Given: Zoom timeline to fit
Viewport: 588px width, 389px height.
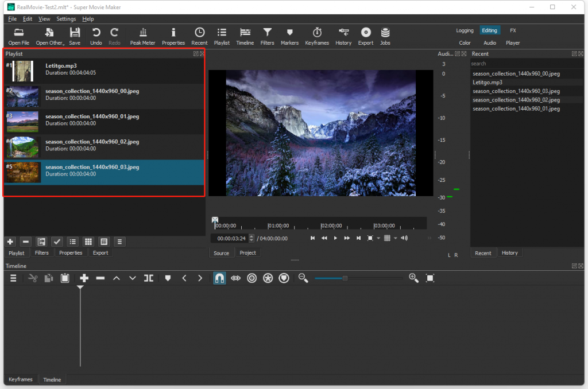Looking at the screenshot, I should [x=430, y=278].
